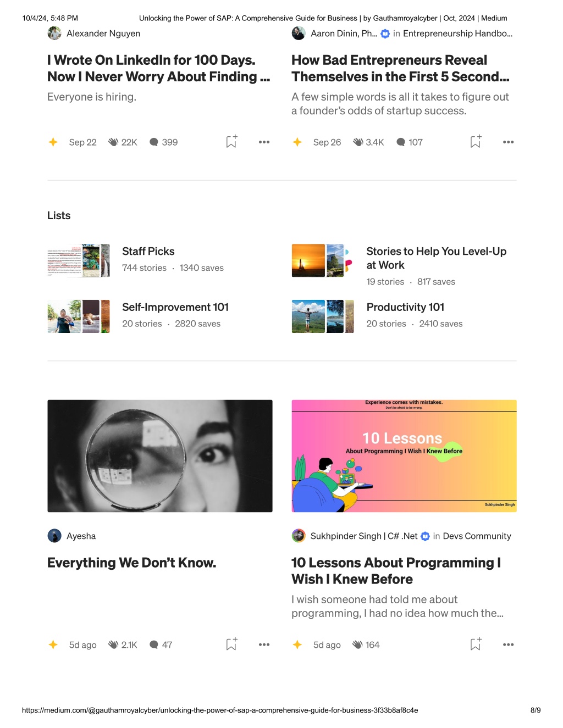Open headline How Bad Entrepreneurs Reveal Themselves
This screenshot has height=728, width=563.
(400, 68)
